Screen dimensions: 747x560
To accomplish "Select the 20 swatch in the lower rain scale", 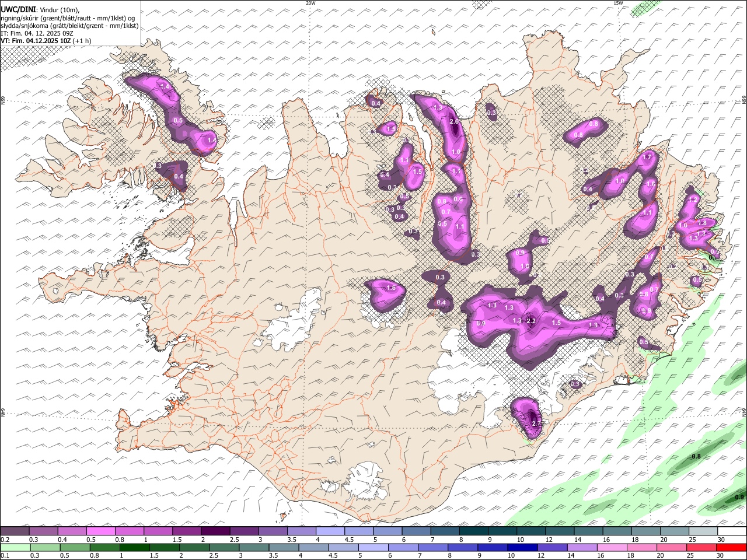I will [x=671, y=547].
